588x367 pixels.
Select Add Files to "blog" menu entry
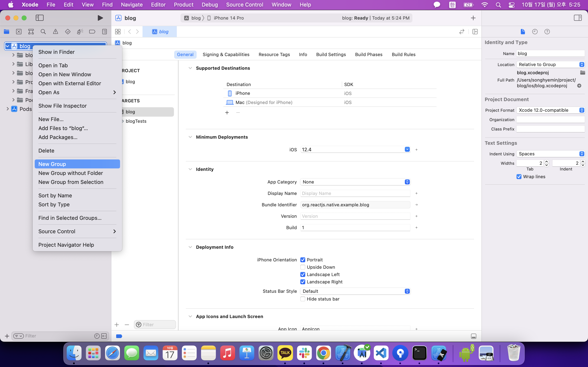coord(63,128)
